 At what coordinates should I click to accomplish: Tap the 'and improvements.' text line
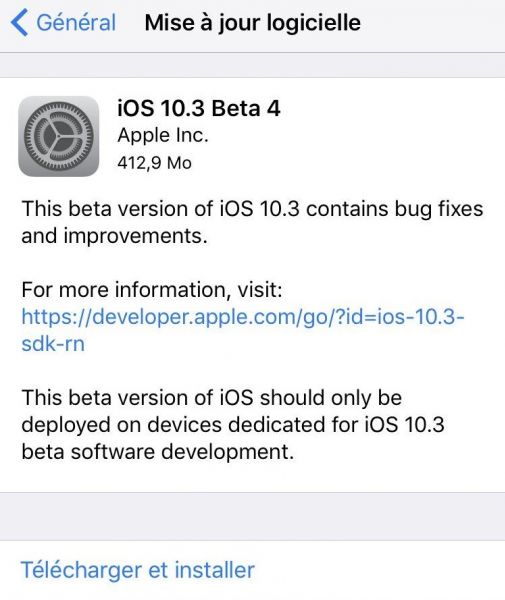(x=114, y=236)
